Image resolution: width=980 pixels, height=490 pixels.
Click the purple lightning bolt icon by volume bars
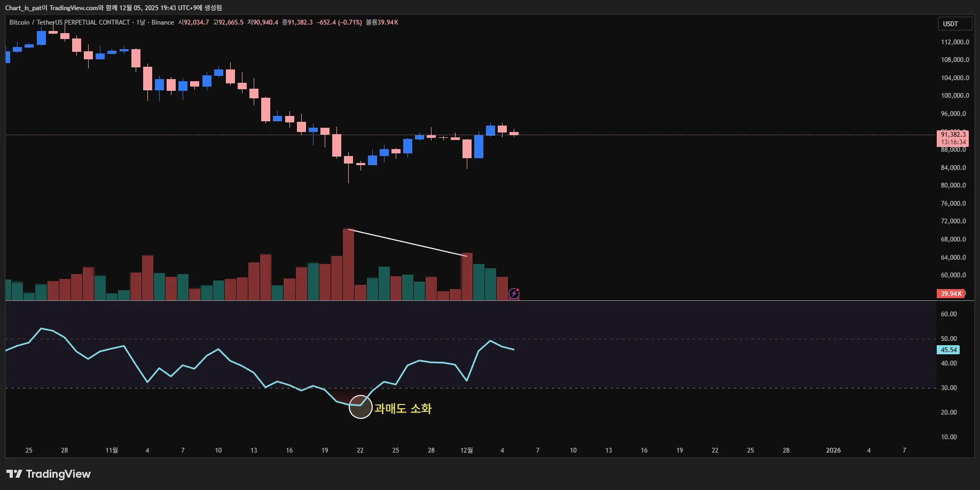click(514, 293)
